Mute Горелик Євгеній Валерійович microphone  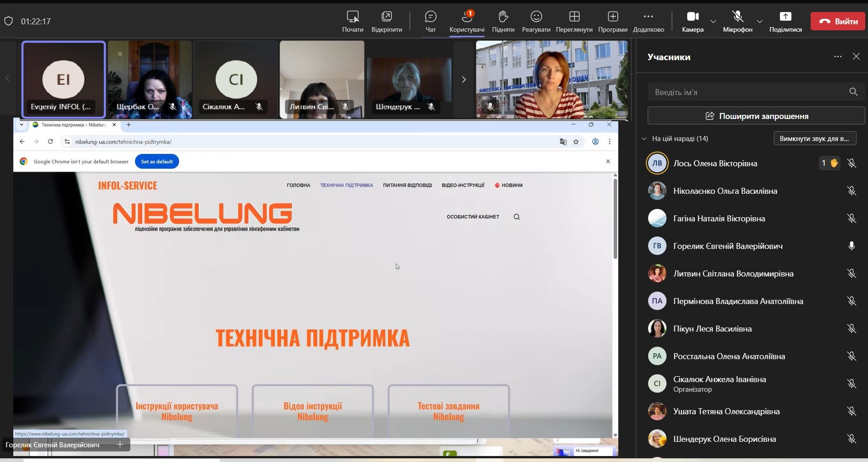[851, 246]
